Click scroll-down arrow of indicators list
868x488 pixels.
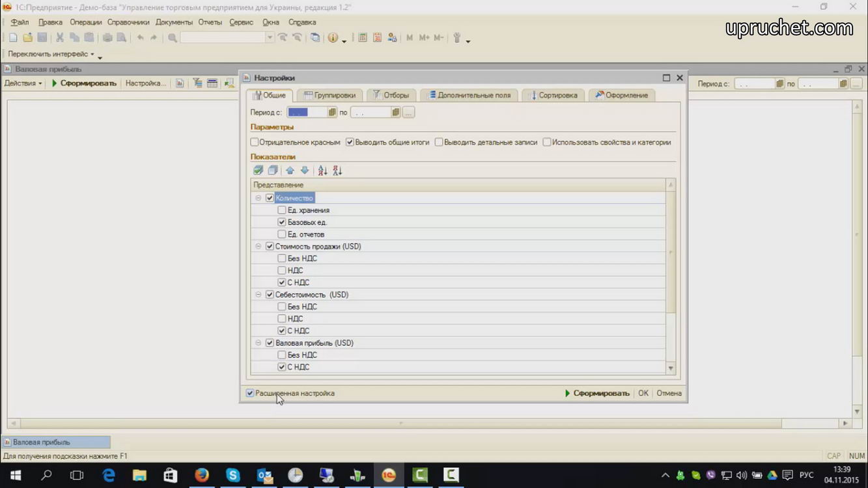[x=671, y=368]
